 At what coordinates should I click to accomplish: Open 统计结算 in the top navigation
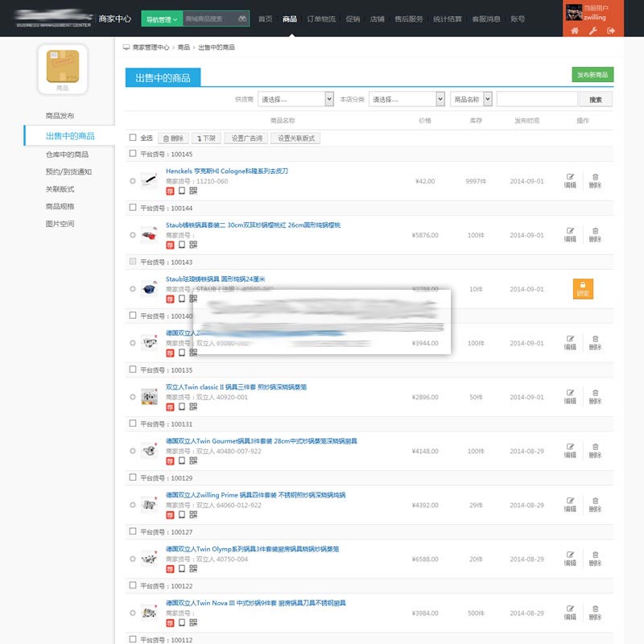point(448,19)
